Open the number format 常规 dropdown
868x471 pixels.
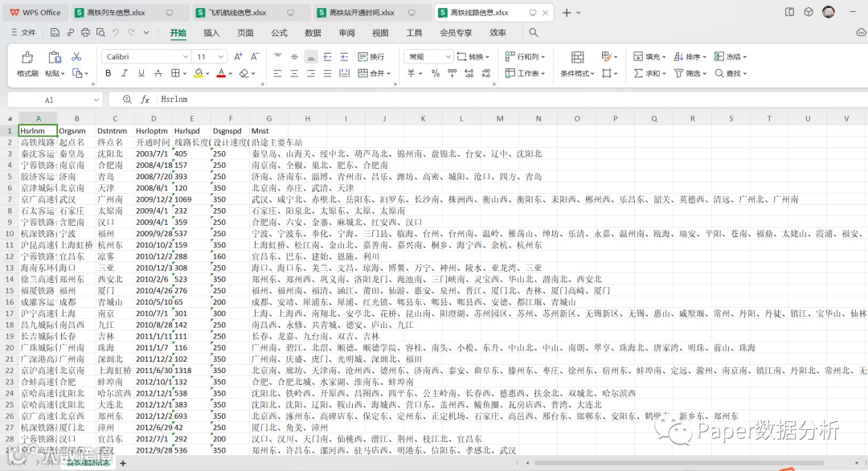pyautogui.click(x=448, y=56)
